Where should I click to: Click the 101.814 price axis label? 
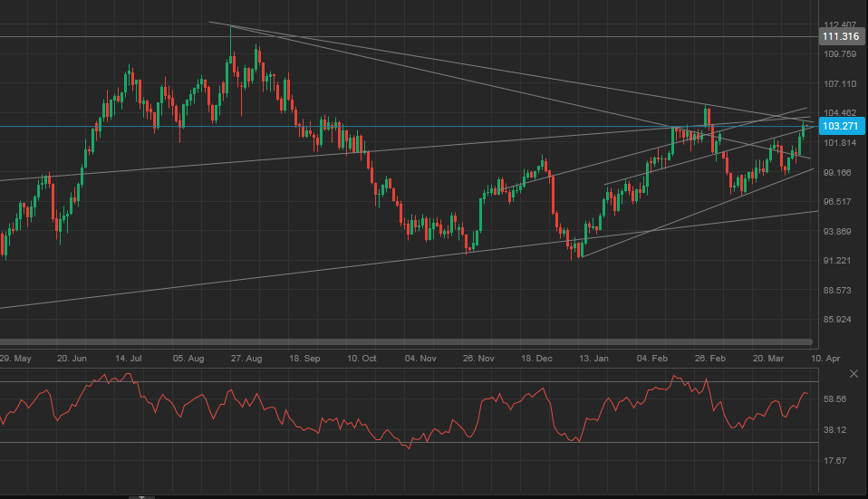840,143
